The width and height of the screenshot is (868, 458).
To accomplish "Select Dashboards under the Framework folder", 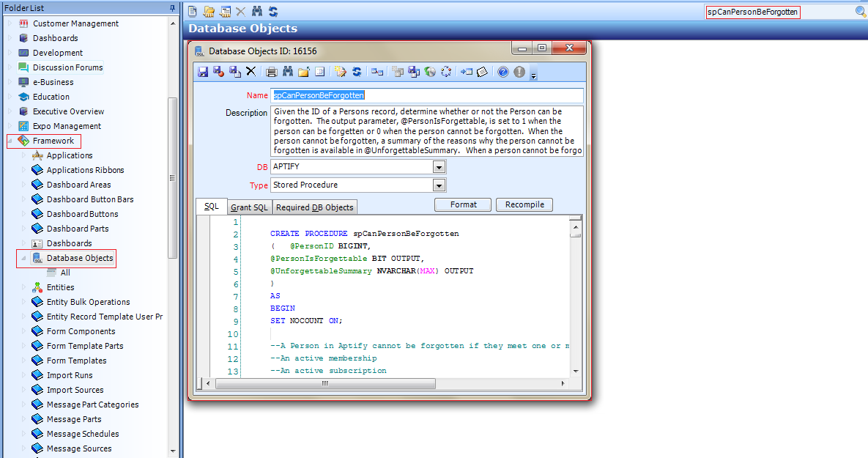I will point(69,243).
